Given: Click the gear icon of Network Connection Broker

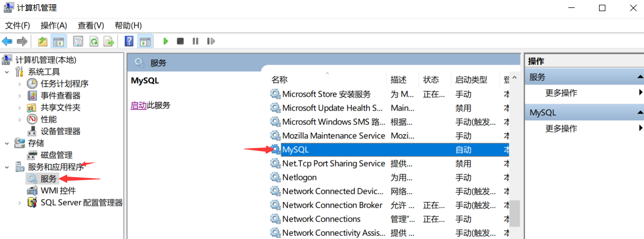Looking at the screenshot, I should coord(275,205).
